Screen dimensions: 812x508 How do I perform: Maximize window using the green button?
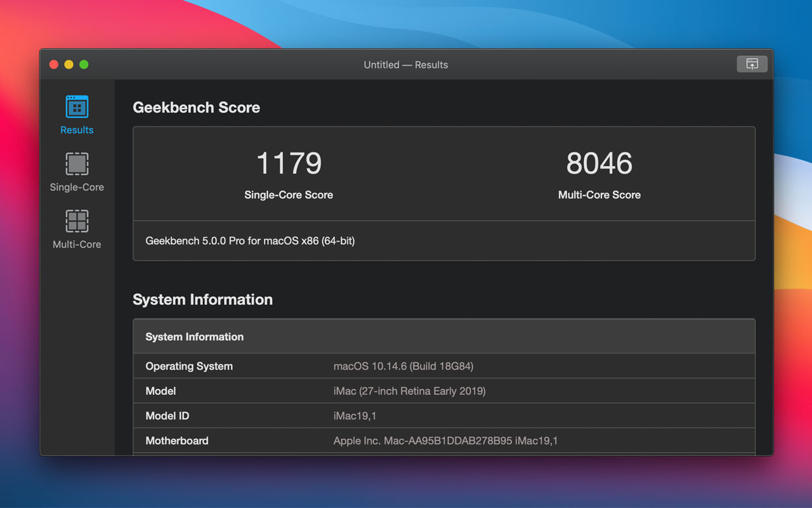click(84, 64)
